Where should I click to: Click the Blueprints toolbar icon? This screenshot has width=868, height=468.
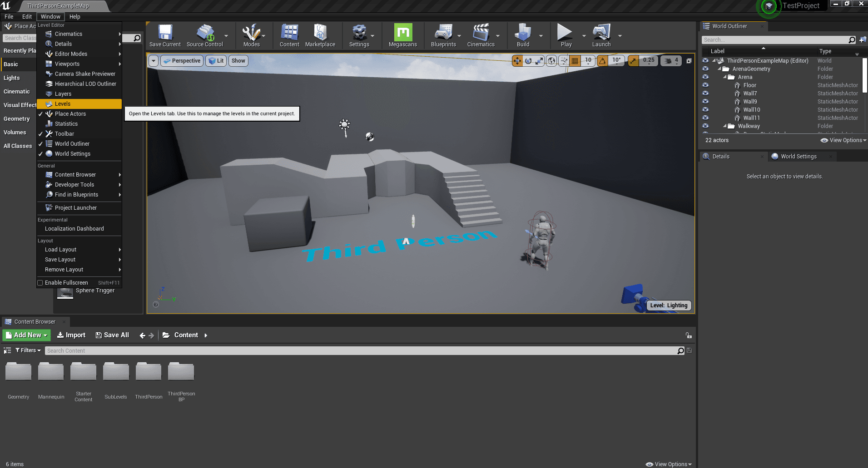click(x=443, y=35)
